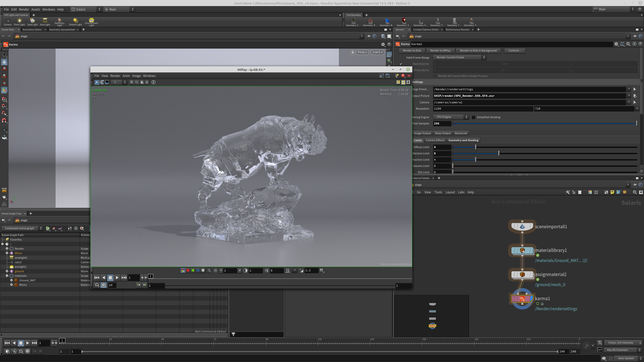The width and height of the screenshot is (644, 362).
Task: Select the Environment Light shelf tool
Action: [91, 22]
